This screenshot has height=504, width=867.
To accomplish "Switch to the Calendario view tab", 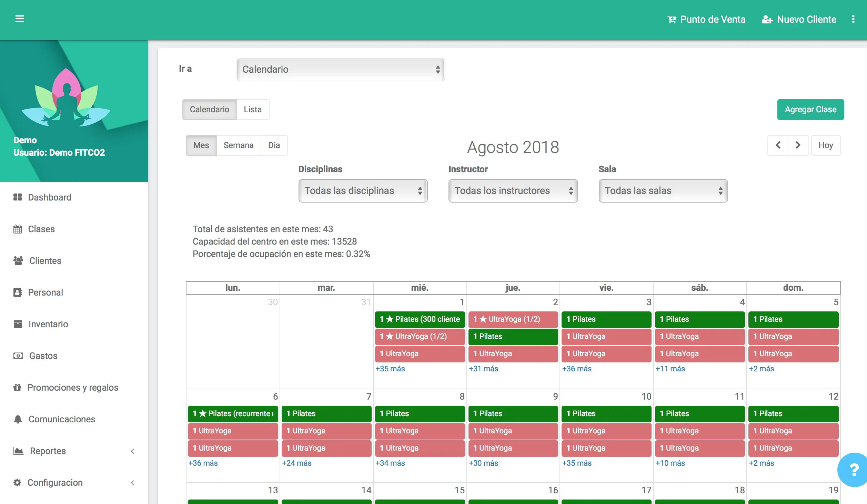I will tap(210, 110).
